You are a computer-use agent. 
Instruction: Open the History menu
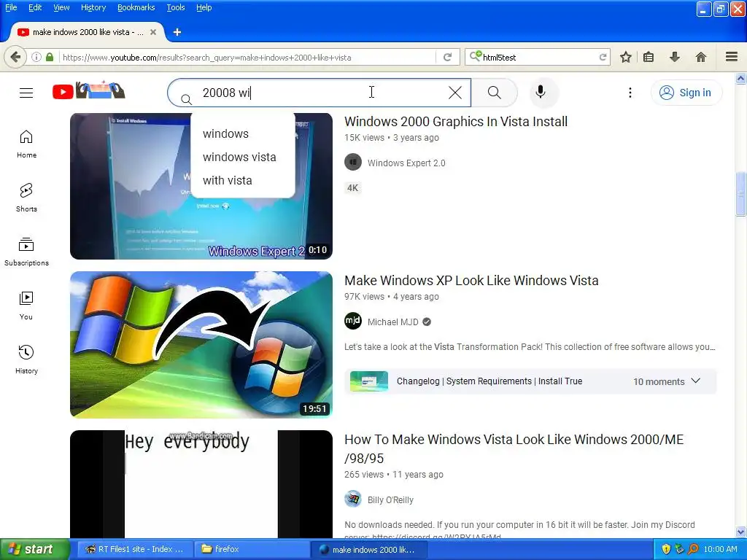pos(93,7)
